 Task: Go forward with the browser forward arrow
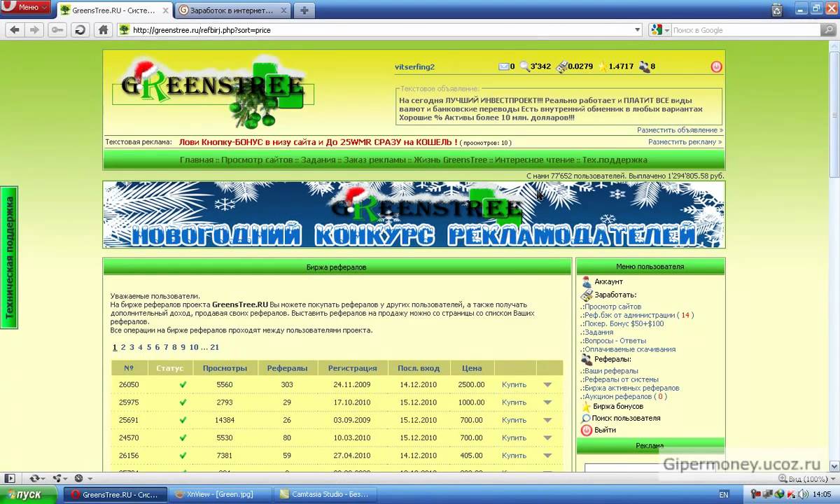[x=35, y=30]
